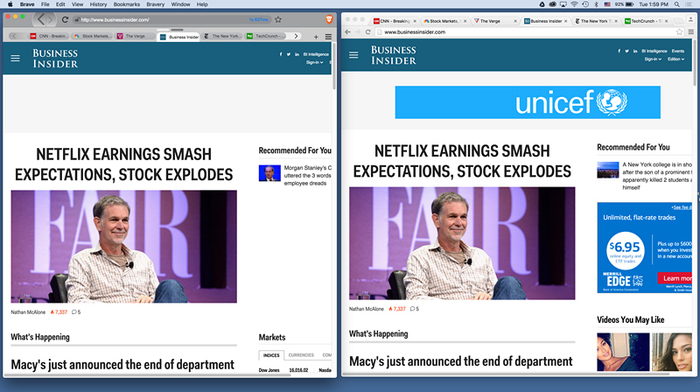Click the Brave lion shield icon

(x=329, y=19)
